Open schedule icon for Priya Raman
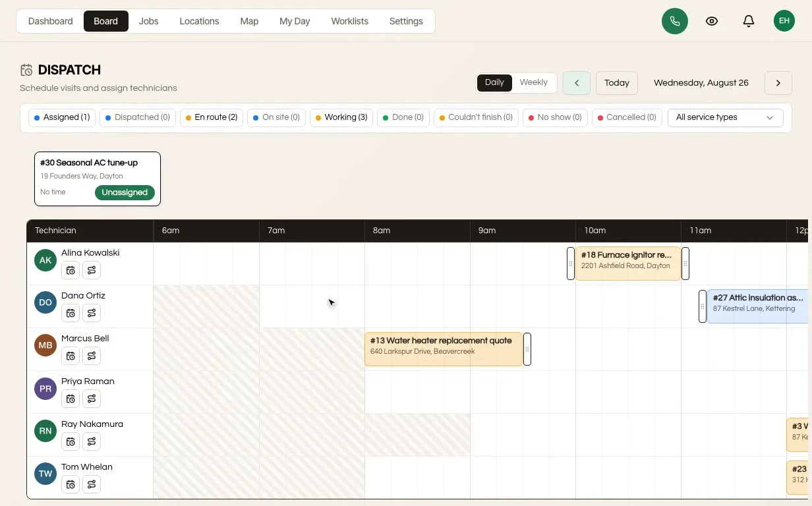 point(71,399)
